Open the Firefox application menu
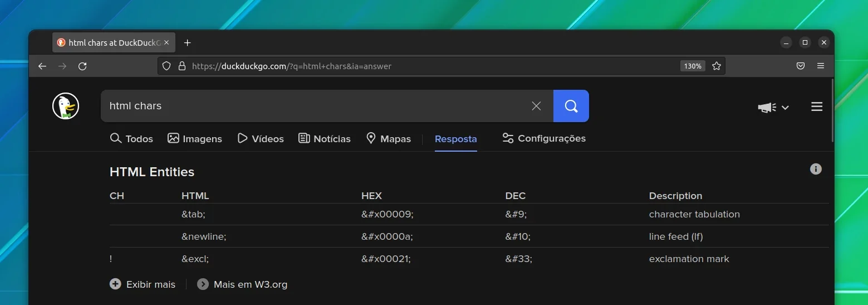868x305 pixels. pyautogui.click(x=821, y=66)
